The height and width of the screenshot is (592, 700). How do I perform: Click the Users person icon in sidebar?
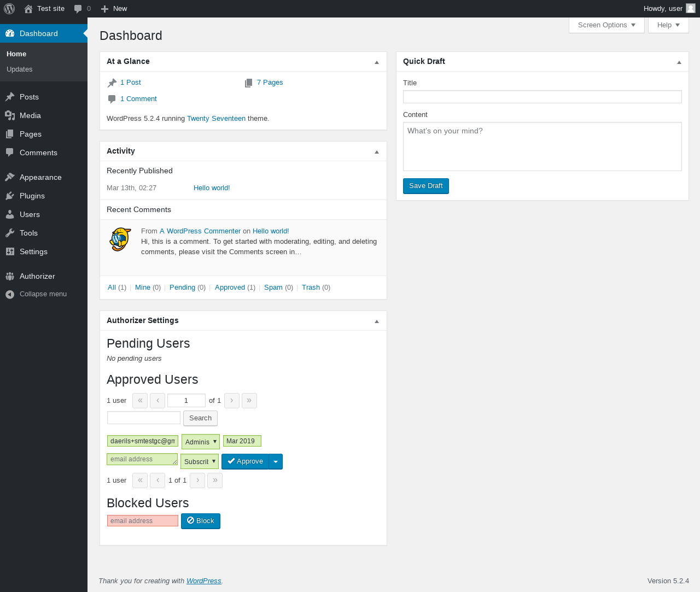point(10,214)
